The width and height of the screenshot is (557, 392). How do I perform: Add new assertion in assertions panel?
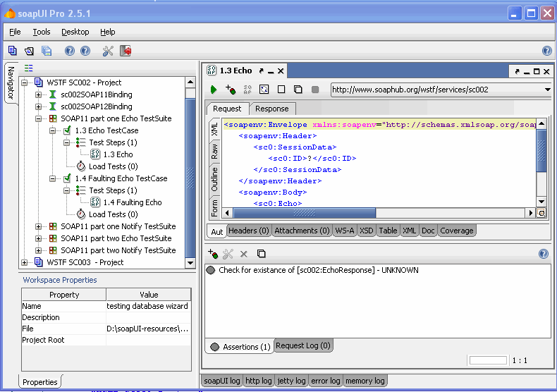tap(213, 254)
